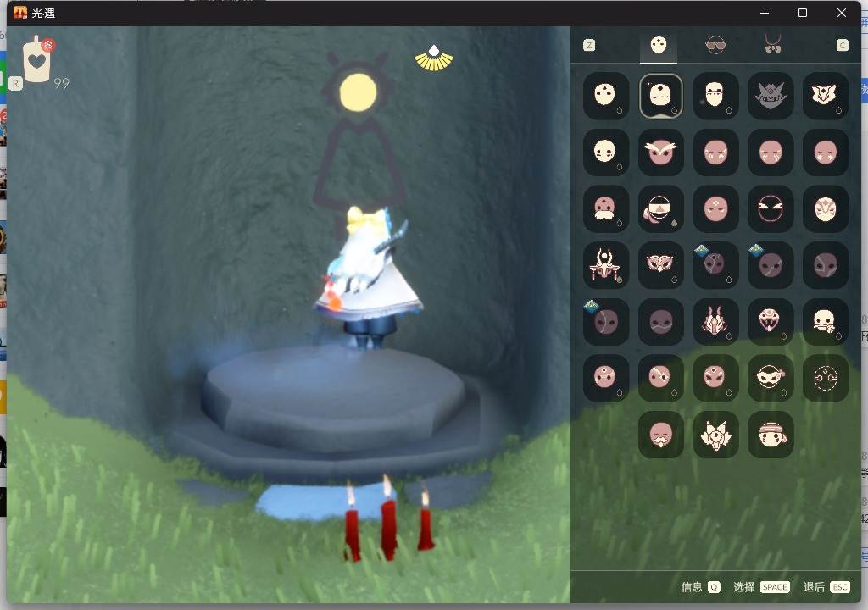Select the blindfold mask with ponytail
This screenshot has width=868, height=610.
[660, 208]
